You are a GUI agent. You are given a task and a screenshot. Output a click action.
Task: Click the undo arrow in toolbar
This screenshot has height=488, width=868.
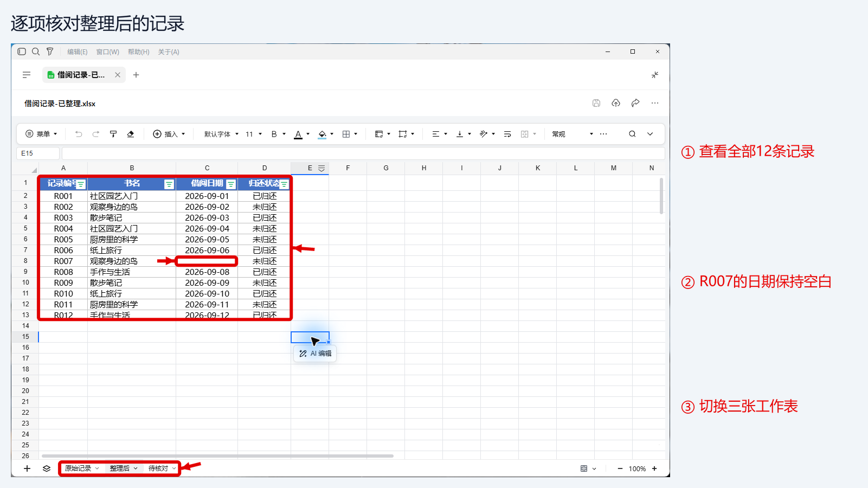click(79, 134)
